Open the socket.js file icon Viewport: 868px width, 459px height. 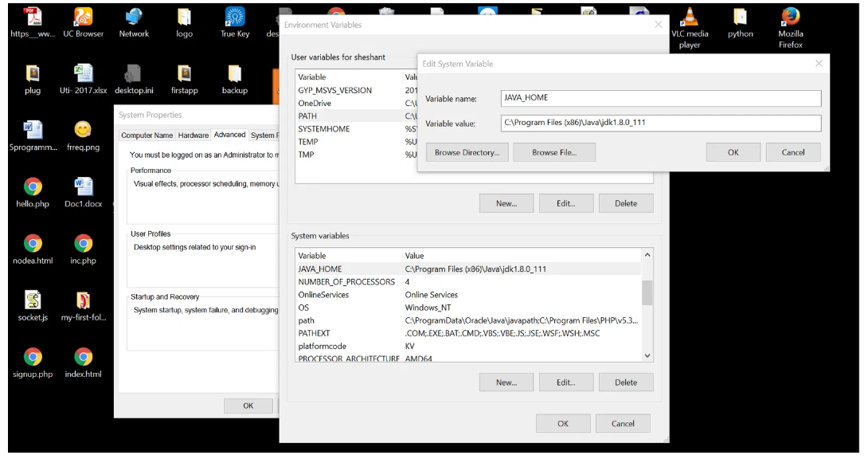click(33, 301)
